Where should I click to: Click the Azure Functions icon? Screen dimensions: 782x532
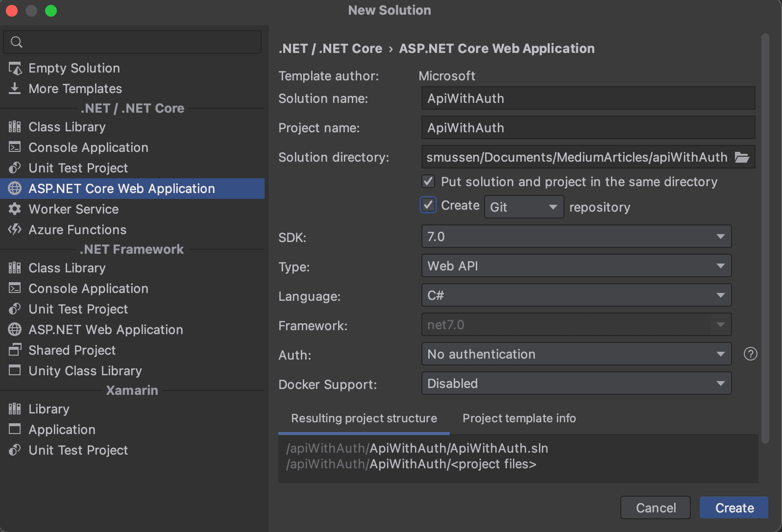point(15,230)
